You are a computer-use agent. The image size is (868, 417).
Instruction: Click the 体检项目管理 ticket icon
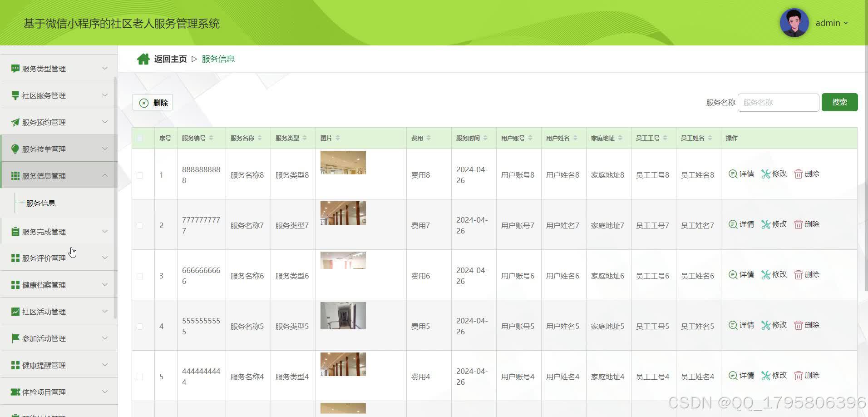tap(15, 392)
